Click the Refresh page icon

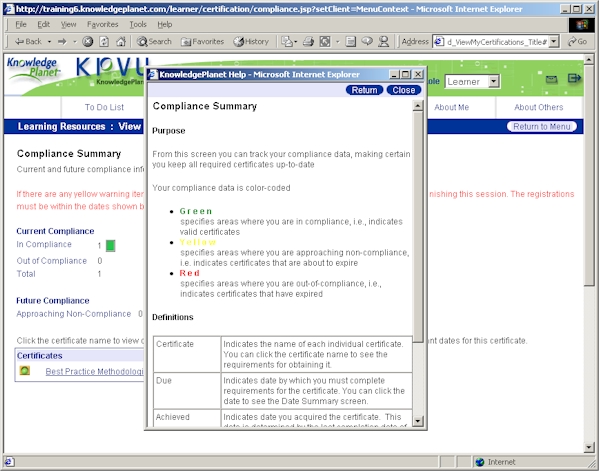(x=104, y=41)
